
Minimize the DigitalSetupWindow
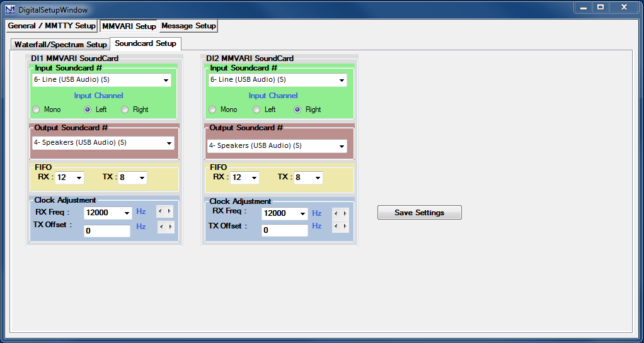583,7
